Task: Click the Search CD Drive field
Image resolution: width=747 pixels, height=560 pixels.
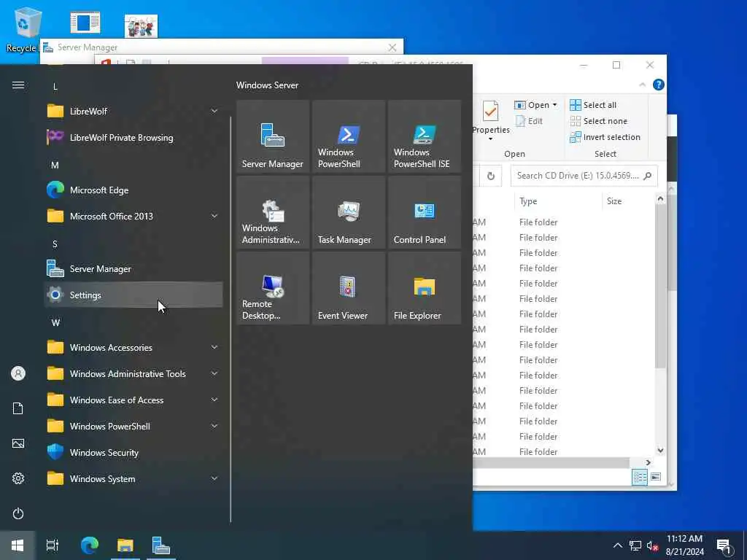Action: 584,176
